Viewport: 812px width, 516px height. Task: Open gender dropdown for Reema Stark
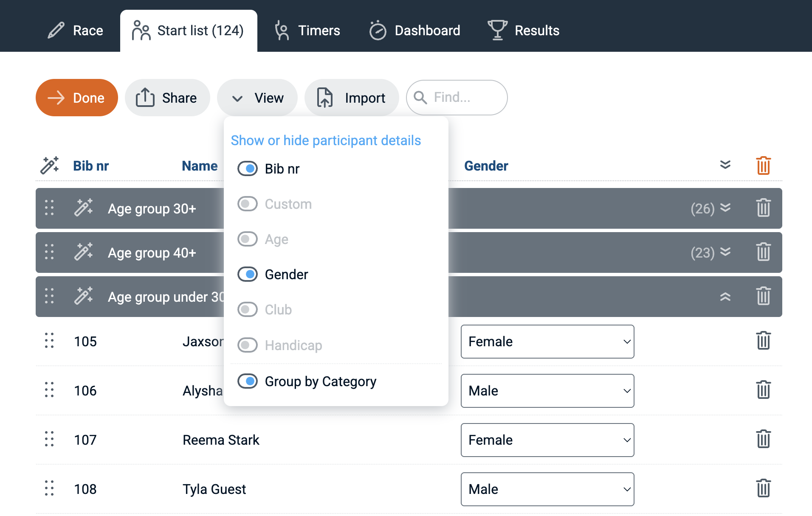(x=547, y=440)
